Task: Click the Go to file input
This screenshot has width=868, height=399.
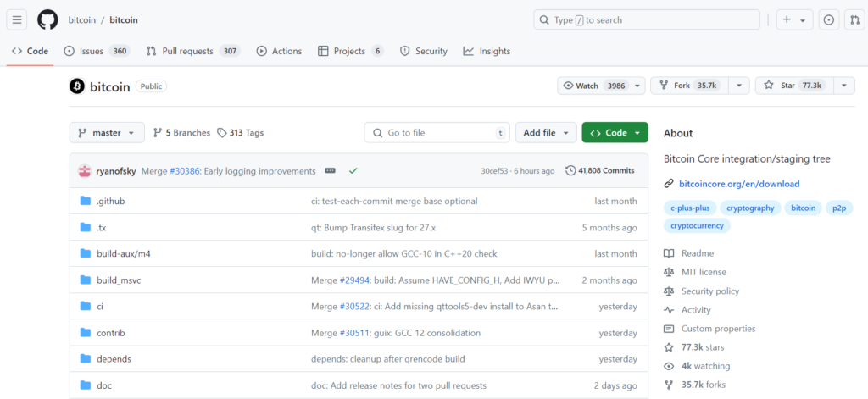Action: point(437,133)
